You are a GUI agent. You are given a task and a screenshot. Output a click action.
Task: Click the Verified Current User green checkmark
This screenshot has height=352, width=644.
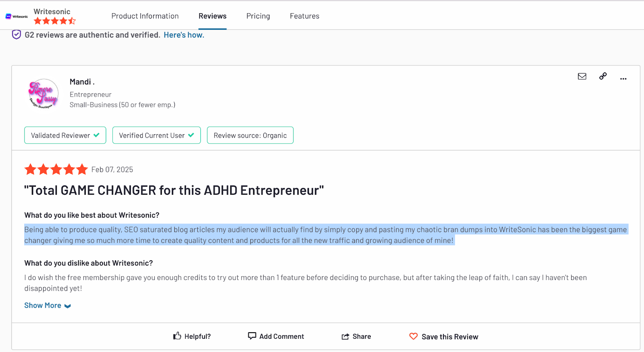pos(191,135)
